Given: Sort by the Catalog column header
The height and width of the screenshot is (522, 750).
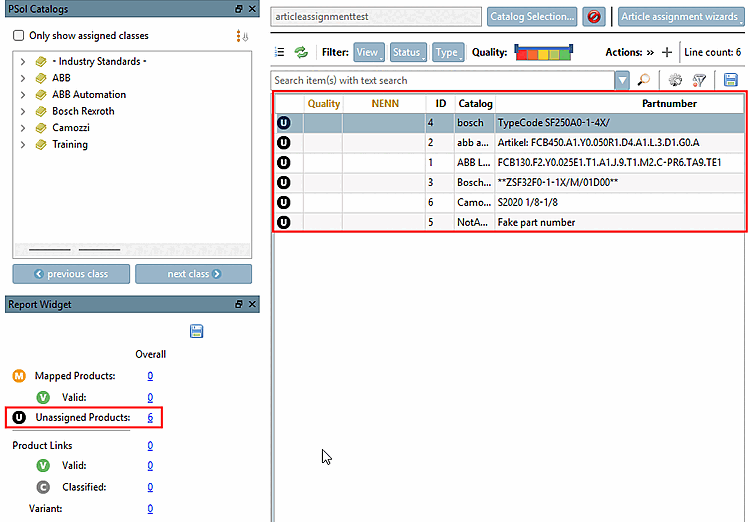Looking at the screenshot, I should coord(475,104).
